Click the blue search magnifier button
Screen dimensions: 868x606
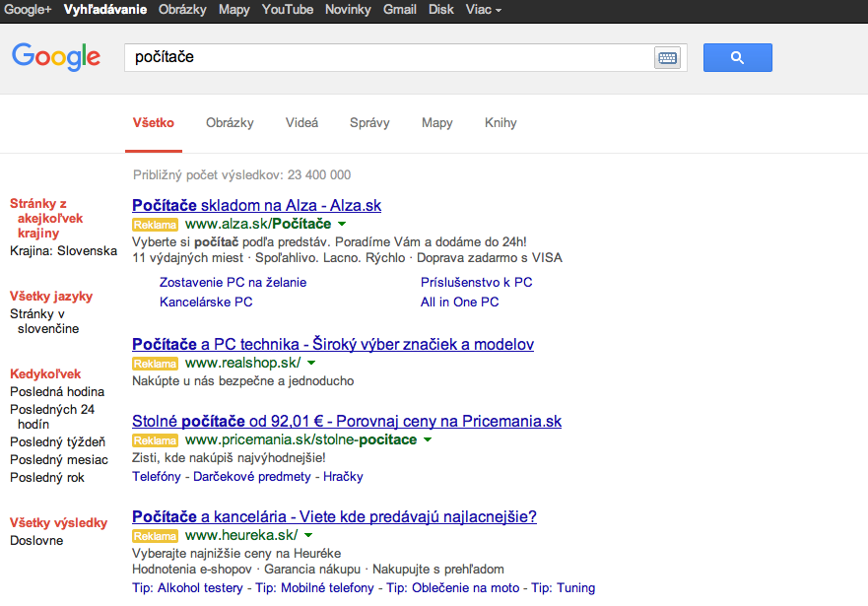737,57
